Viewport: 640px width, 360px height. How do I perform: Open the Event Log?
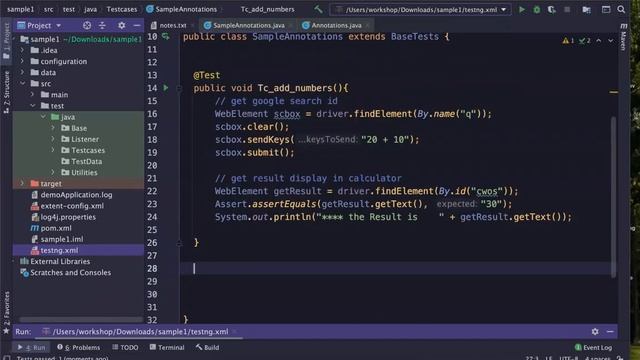coord(593,347)
